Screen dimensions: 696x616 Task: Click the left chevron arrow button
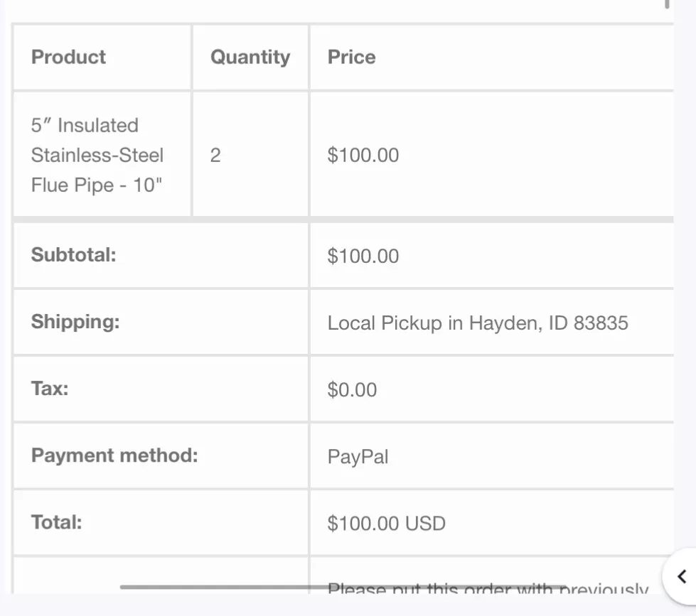pos(681,576)
